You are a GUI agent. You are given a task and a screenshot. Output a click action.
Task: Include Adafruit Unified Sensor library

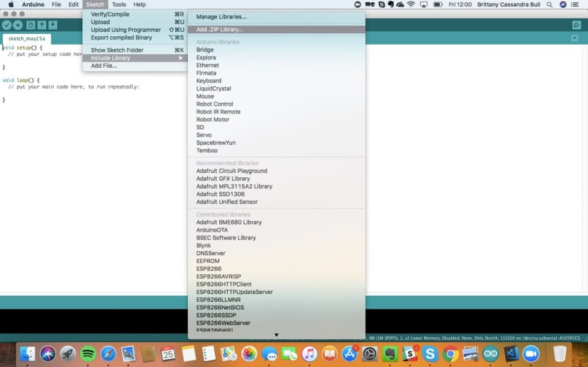[x=277, y=202]
